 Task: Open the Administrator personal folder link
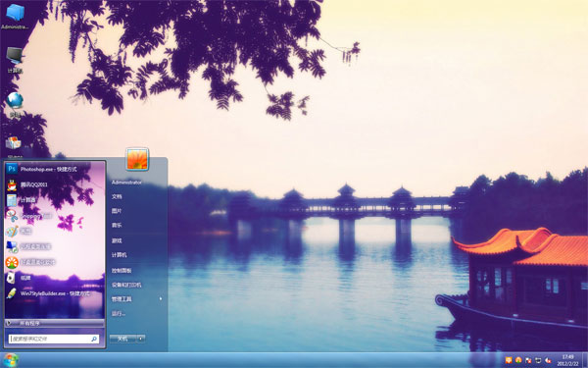[x=136, y=183]
